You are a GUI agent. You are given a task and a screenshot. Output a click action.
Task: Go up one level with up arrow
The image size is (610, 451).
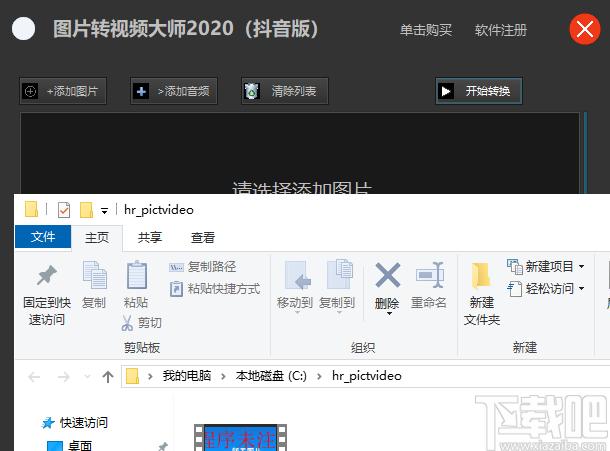pyautogui.click(x=108, y=377)
